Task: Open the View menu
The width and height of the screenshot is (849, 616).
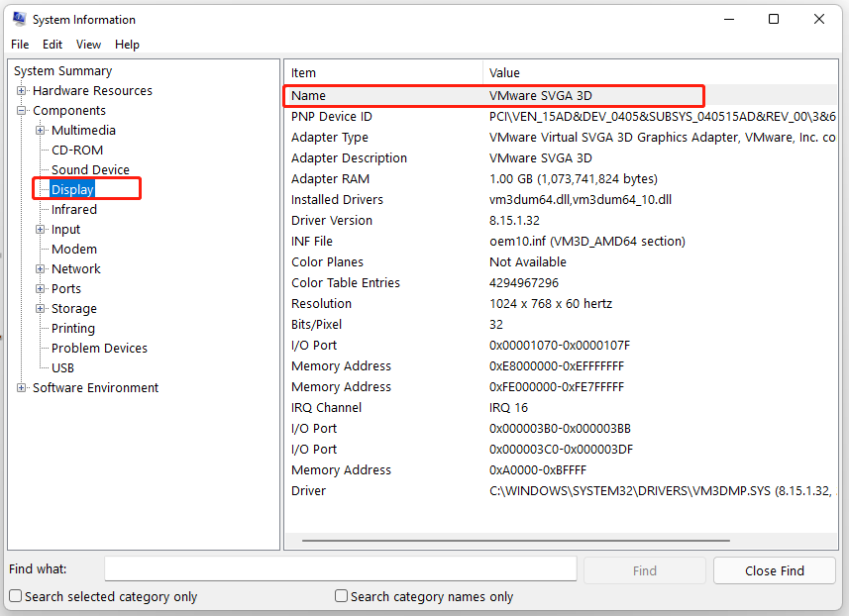Action: (88, 44)
